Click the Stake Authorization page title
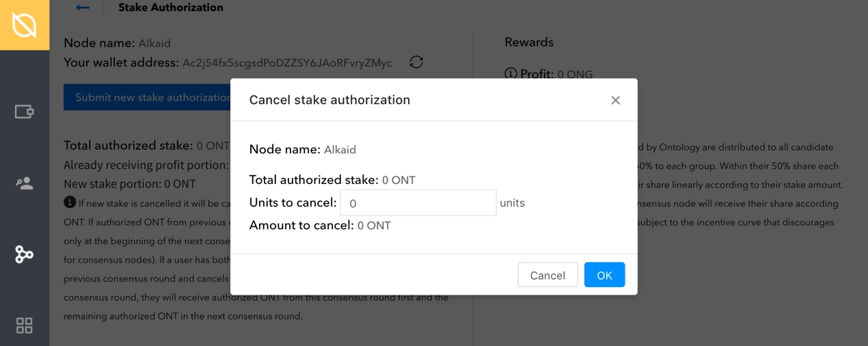The width and height of the screenshot is (868, 346). (171, 8)
